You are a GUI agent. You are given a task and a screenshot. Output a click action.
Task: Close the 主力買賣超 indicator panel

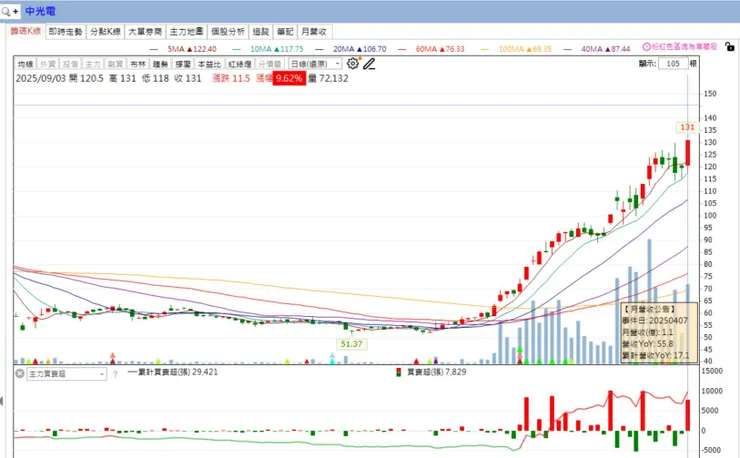tap(19, 373)
